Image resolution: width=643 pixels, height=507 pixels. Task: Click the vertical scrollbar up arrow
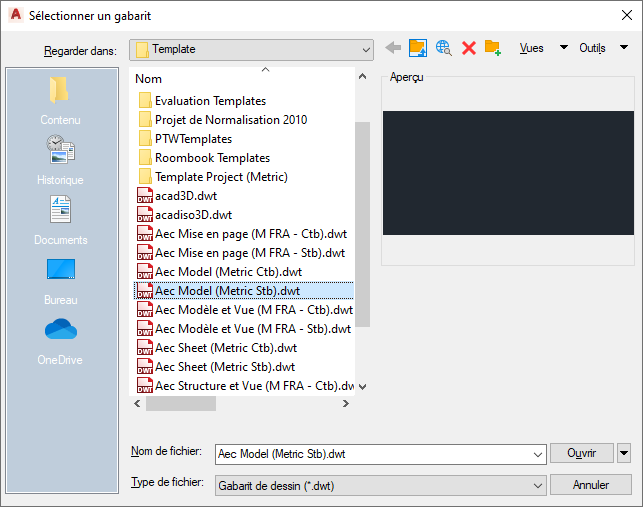click(x=363, y=76)
